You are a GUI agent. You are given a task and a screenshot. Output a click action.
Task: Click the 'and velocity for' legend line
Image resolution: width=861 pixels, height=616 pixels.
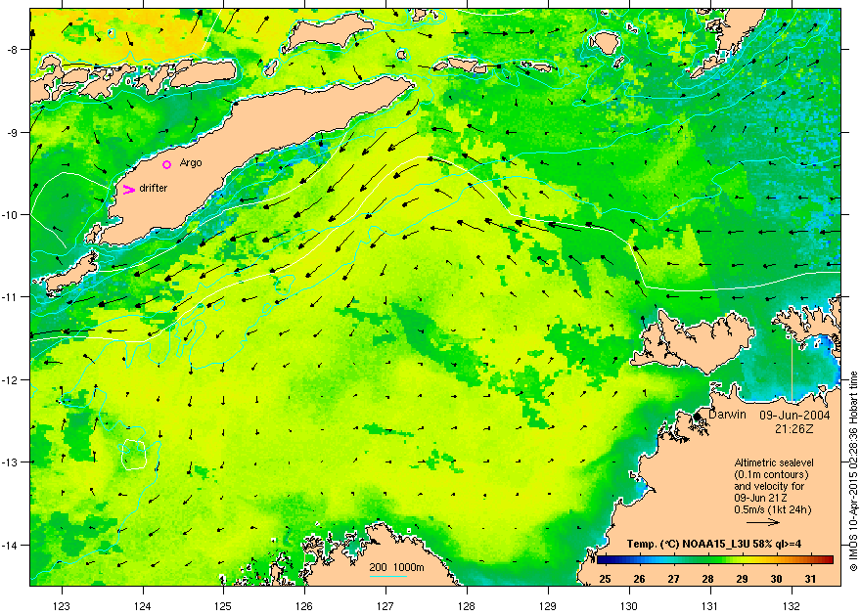[x=769, y=486]
